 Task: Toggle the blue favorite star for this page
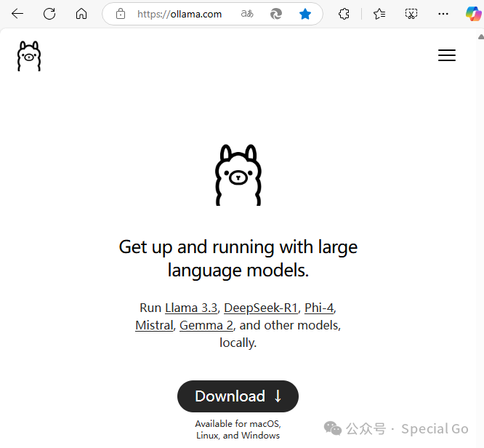(305, 14)
